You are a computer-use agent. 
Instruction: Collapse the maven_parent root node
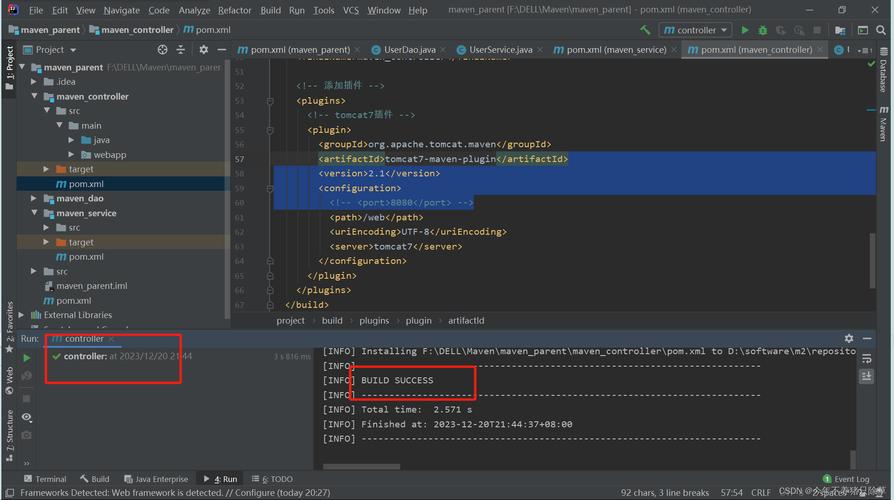click(22, 67)
